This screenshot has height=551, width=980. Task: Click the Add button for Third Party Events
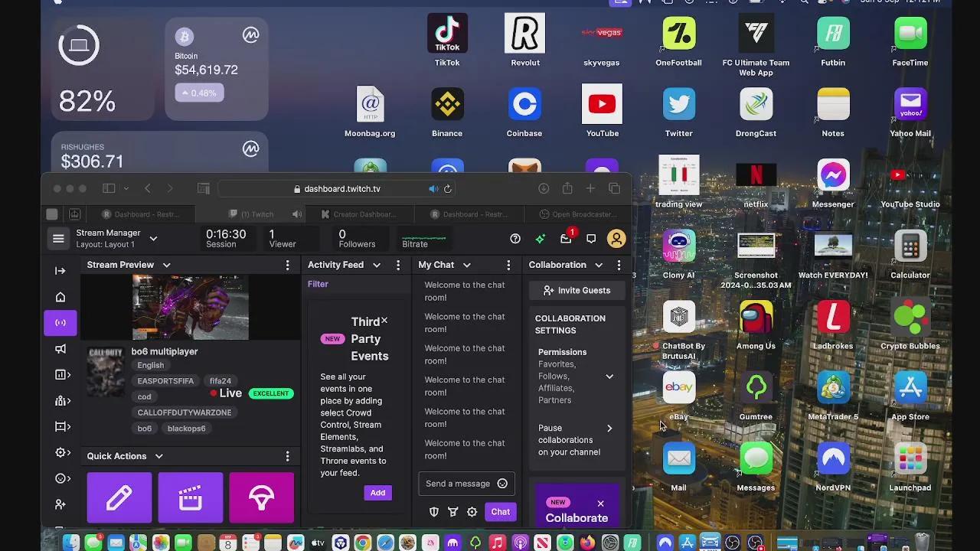tap(377, 493)
